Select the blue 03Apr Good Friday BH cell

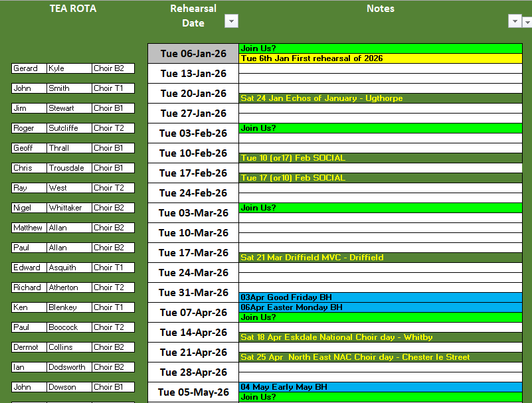click(x=380, y=297)
